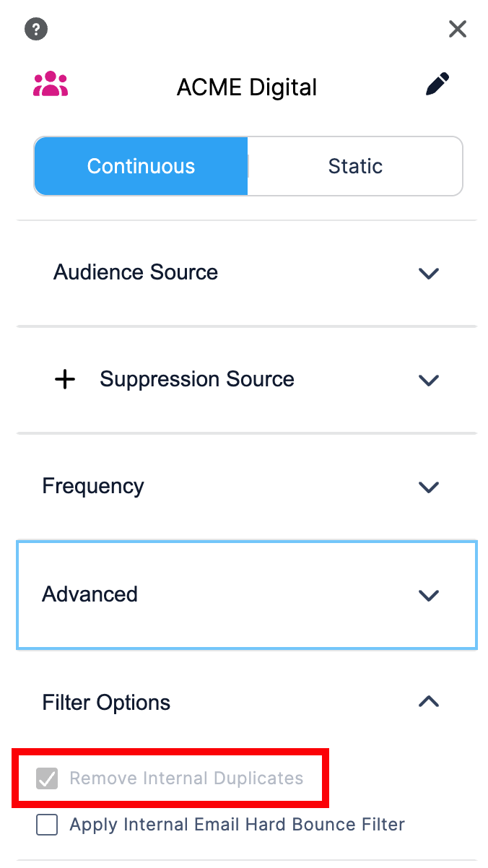Add a suppression source with plus icon
This screenshot has height=868, width=488.
tap(66, 379)
